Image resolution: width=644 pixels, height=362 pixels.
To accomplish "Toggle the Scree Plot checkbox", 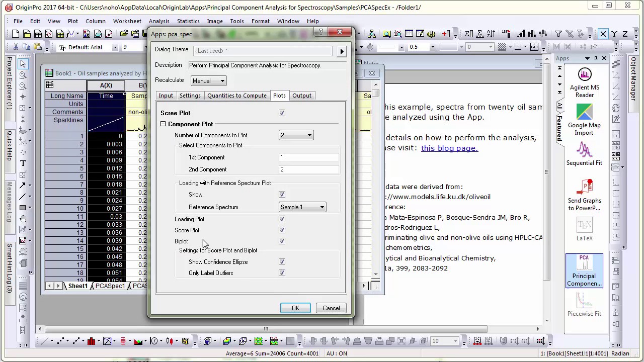I will (282, 113).
